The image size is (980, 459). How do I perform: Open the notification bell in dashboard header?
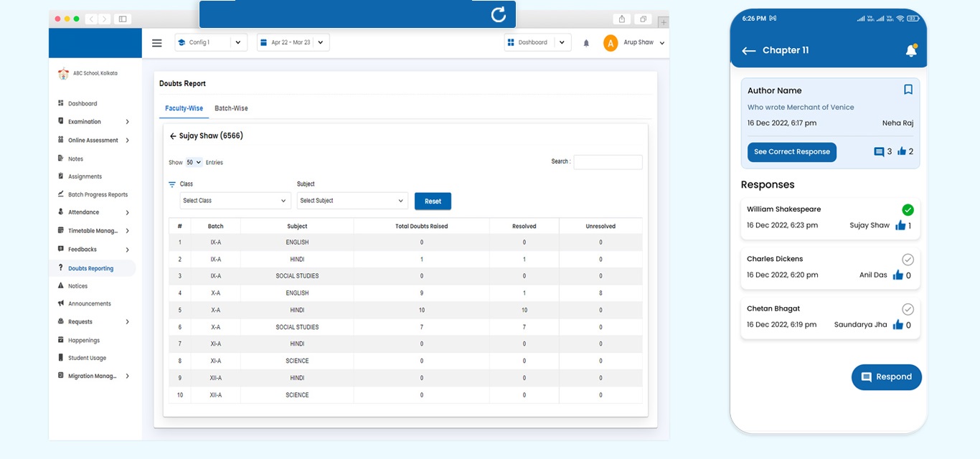coord(586,43)
